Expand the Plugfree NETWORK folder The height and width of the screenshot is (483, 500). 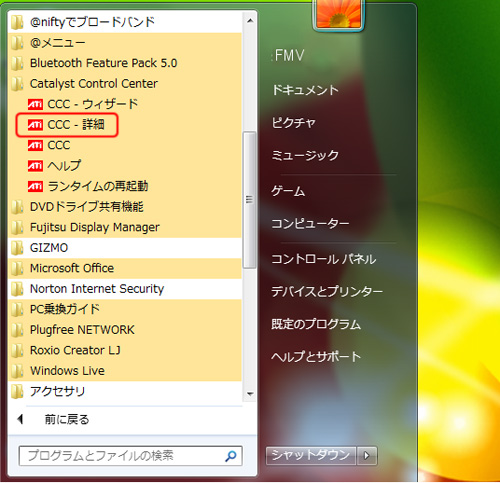coord(125,330)
